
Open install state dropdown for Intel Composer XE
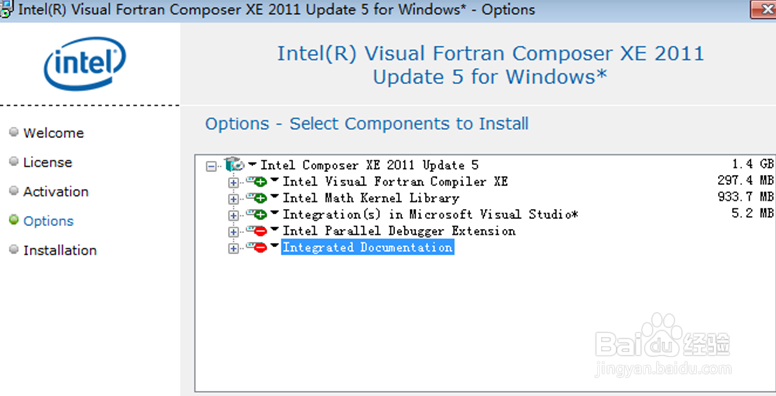click(x=252, y=164)
